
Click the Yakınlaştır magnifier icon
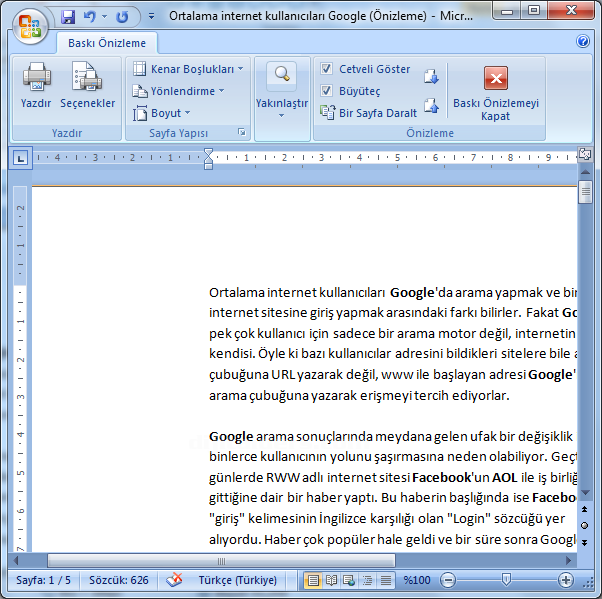point(282,75)
